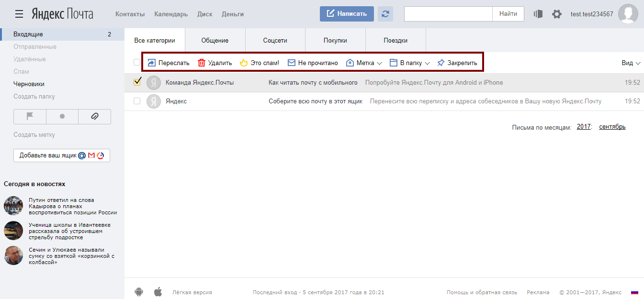Open news about Путин and Кадыров
Image resolution: width=644 pixels, height=299 pixels.
(x=73, y=206)
